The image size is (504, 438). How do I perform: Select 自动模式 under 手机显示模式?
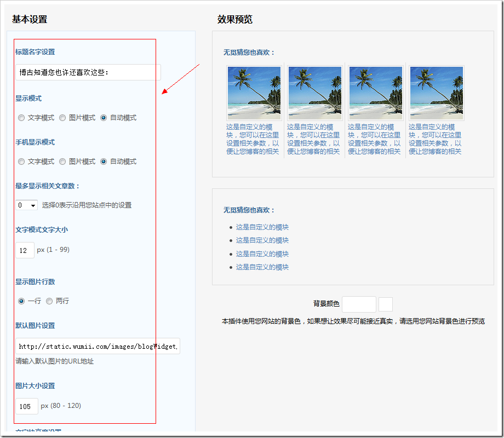[104, 162]
